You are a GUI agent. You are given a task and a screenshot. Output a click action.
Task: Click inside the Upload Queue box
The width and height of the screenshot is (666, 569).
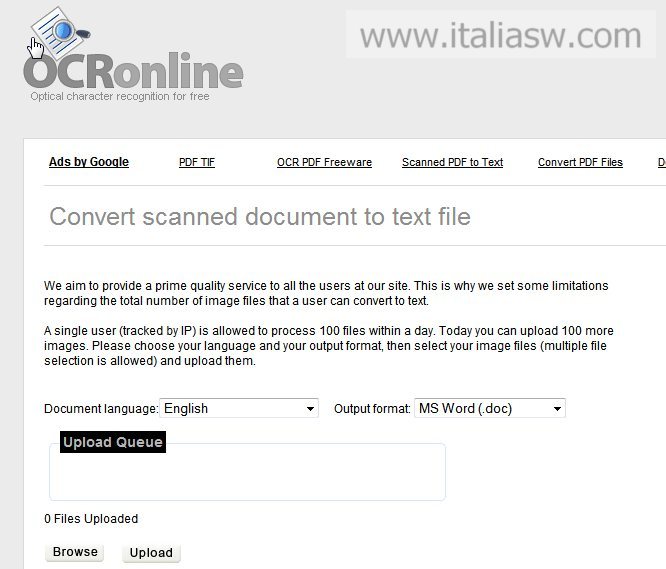click(x=247, y=476)
